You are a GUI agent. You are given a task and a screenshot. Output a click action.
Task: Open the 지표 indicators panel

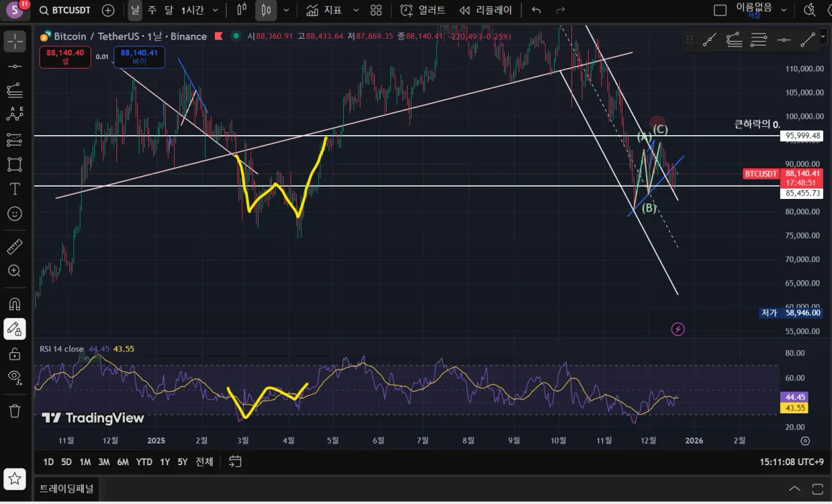(x=324, y=10)
